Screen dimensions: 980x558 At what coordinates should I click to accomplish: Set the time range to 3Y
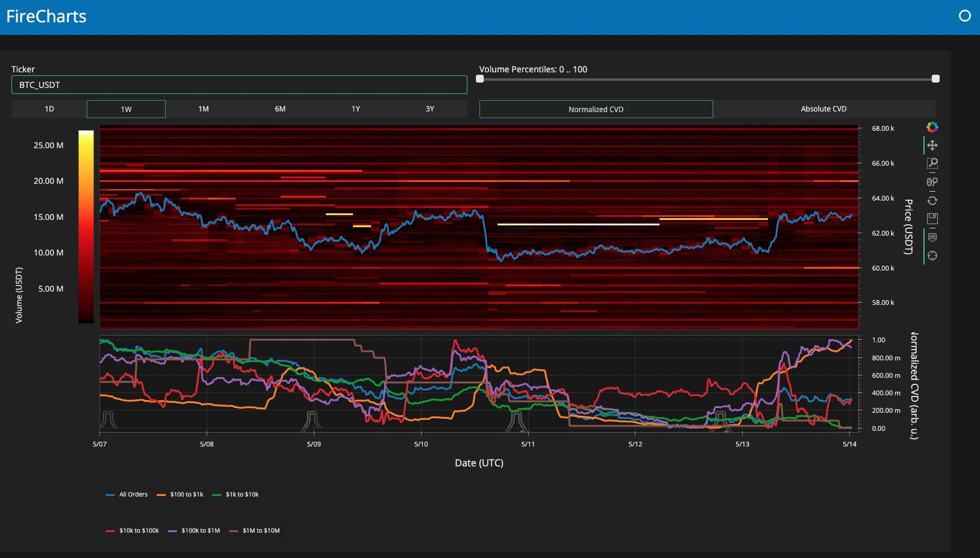point(429,109)
